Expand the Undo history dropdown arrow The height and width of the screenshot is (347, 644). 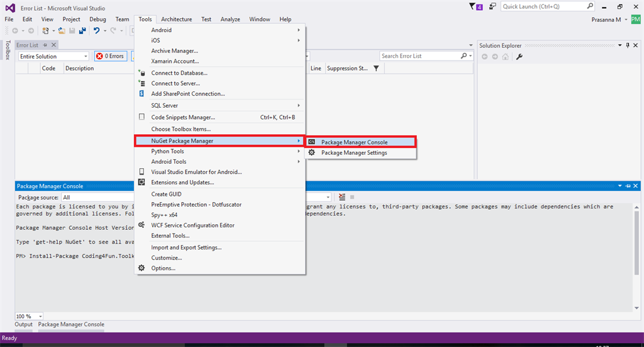[105, 31]
